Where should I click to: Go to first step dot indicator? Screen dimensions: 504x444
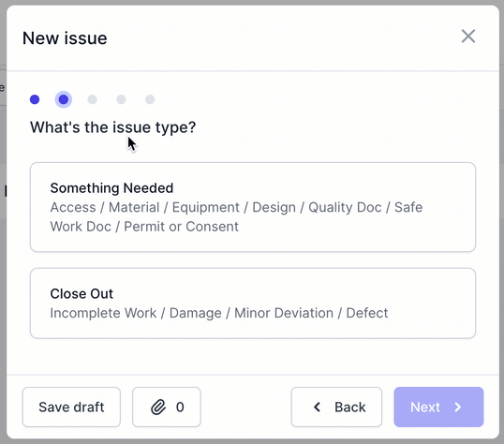35,99
